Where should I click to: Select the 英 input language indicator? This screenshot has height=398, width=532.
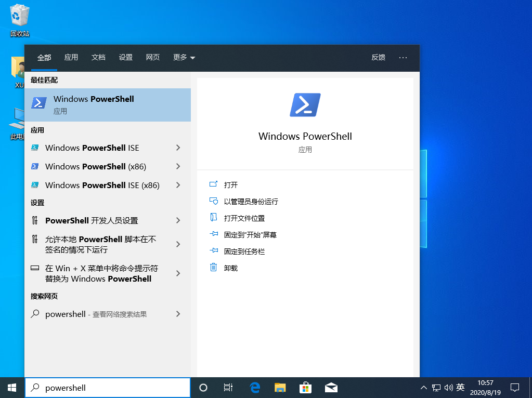point(460,388)
